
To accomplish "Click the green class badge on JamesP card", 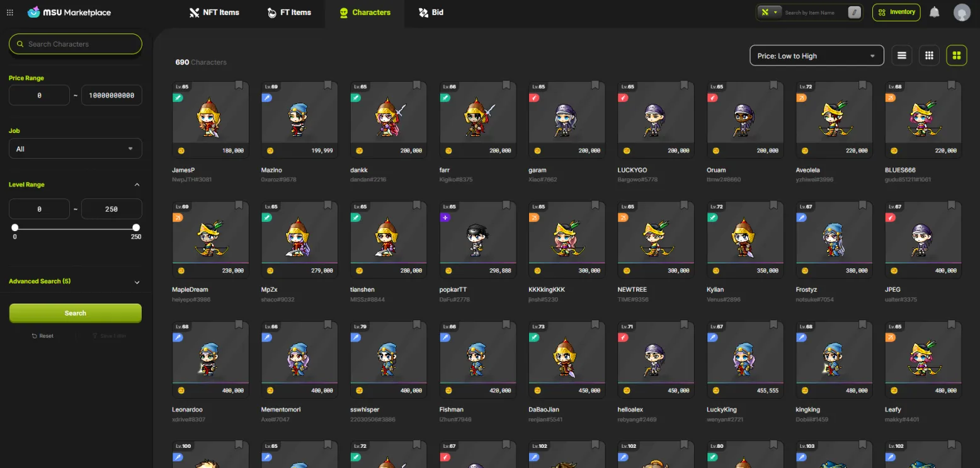I will pyautogui.click(x=178, y=98).
